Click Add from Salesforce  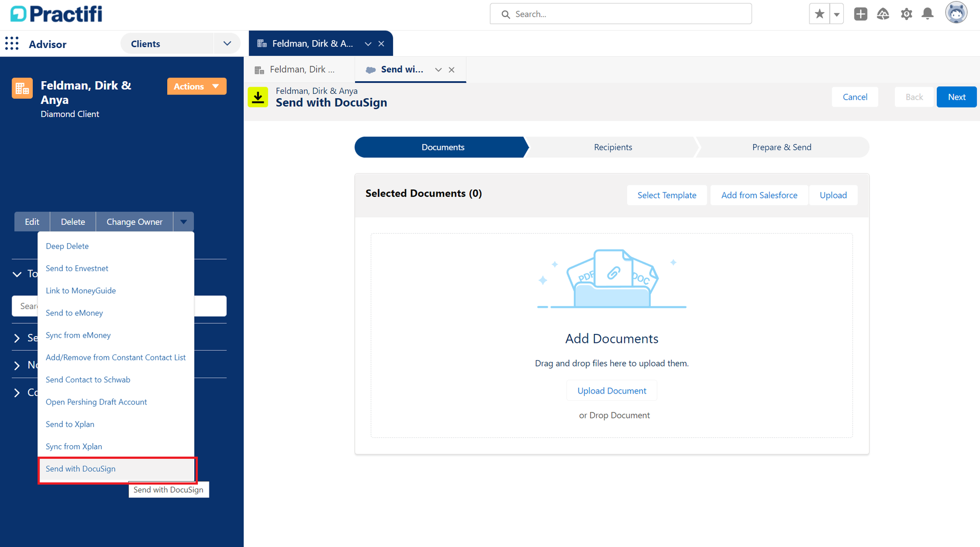(x=759, y=195)
